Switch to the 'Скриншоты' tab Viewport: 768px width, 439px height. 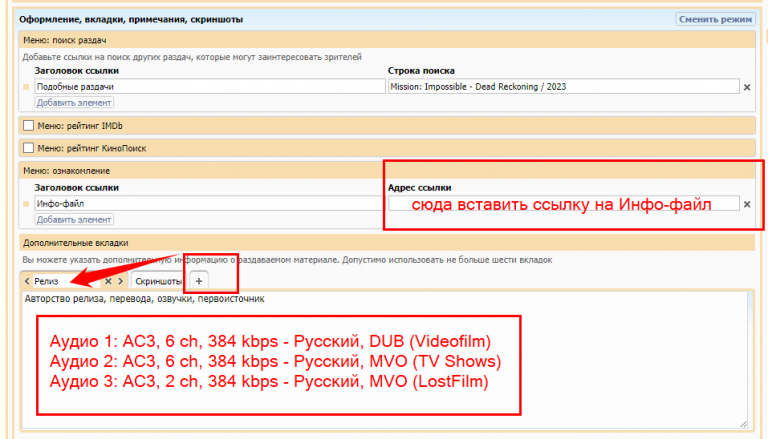[158, 282]
